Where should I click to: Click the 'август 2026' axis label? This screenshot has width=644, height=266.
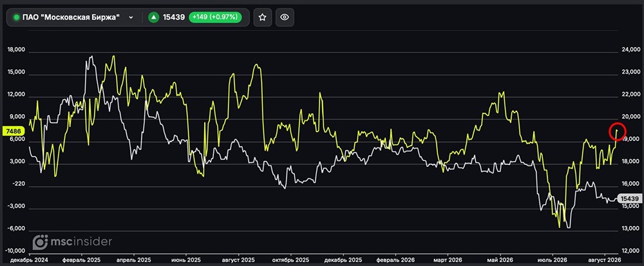point(604,260)
